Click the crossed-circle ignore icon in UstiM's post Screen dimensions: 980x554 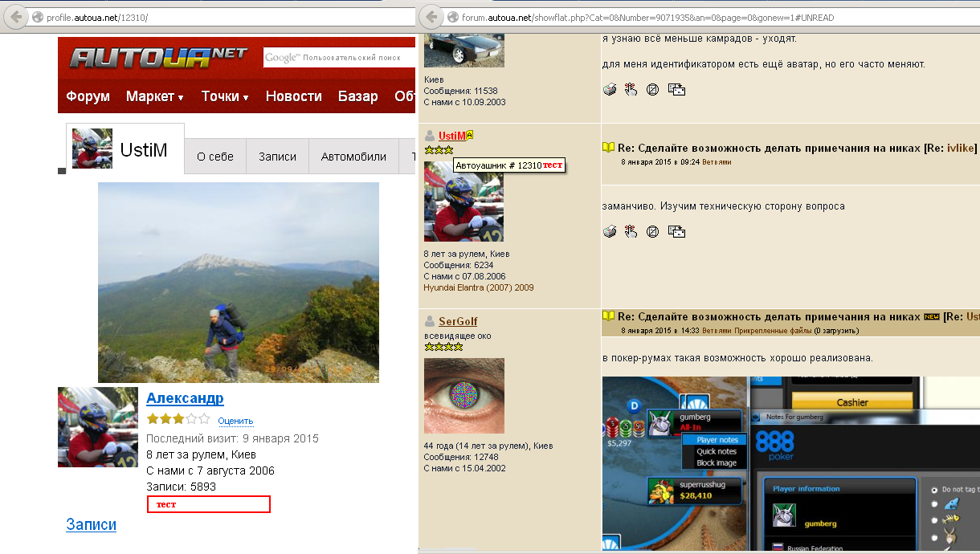click(653, 232)
